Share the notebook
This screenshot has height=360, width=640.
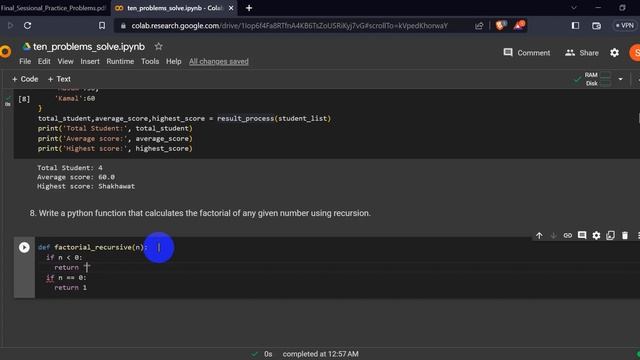(582, 53)
